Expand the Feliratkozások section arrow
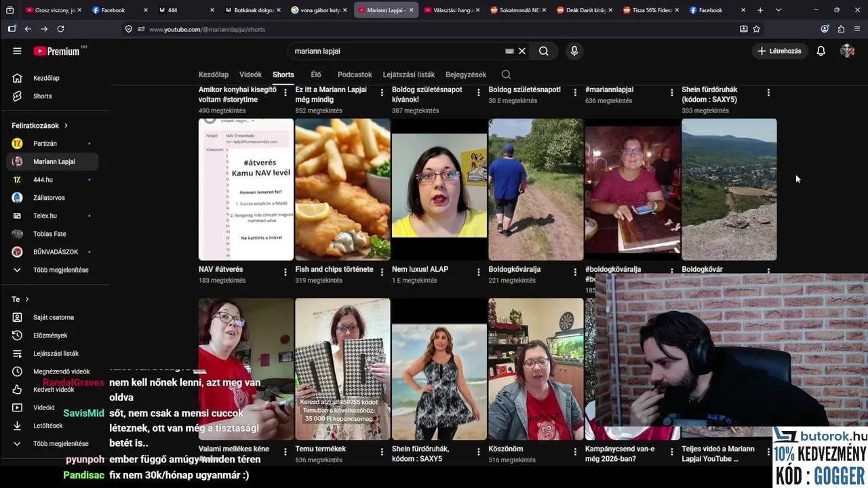Viewport: 868px width, 488px height. [66, 125]
